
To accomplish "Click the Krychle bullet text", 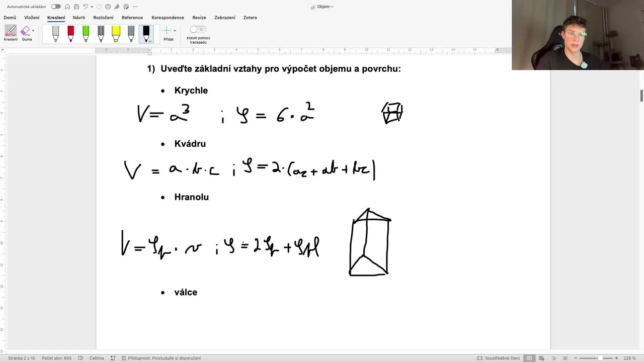I will 191,90.
